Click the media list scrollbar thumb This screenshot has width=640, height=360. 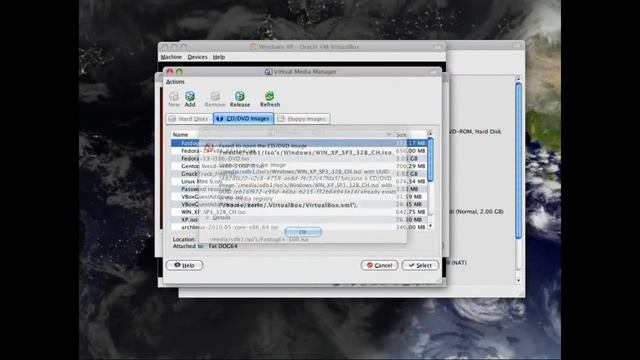(x=430, y=160)
